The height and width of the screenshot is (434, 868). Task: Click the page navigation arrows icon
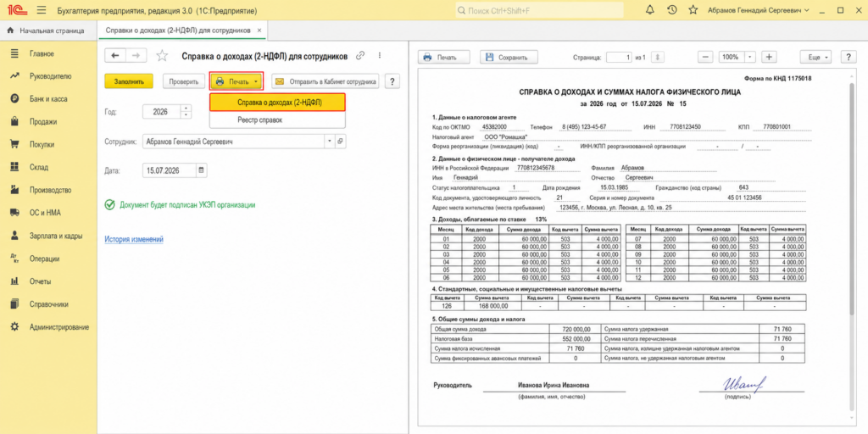point(658,57)
